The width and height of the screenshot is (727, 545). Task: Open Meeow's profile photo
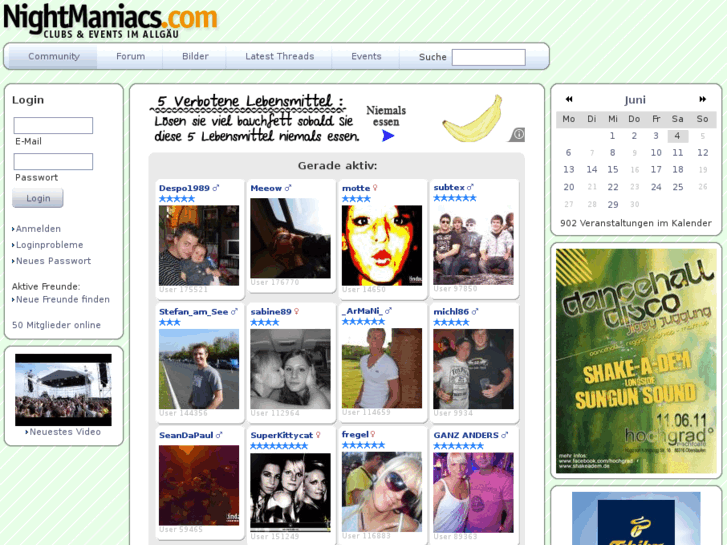point(290,238)
